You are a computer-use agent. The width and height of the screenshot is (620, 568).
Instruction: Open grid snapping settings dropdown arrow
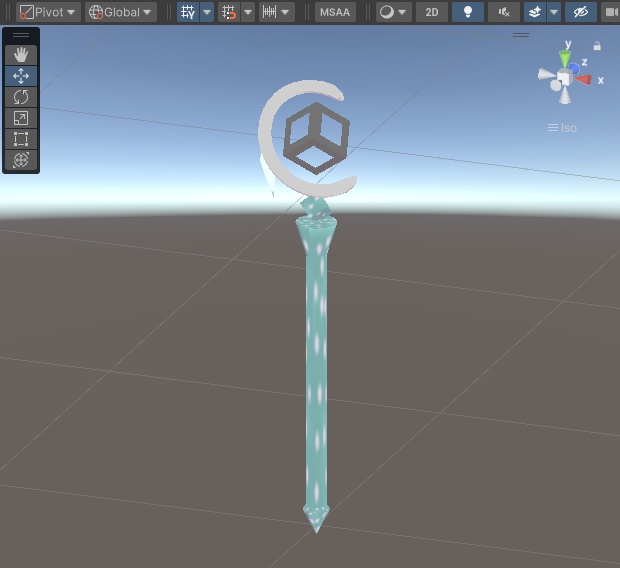pyautogui.click(x=248, y=12)
